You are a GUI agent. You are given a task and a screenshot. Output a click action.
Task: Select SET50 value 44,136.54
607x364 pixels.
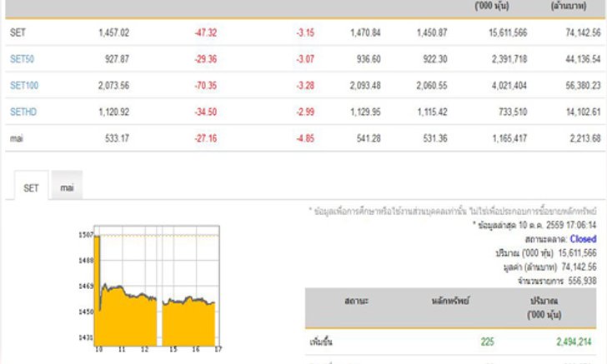[x=583, y=59]
